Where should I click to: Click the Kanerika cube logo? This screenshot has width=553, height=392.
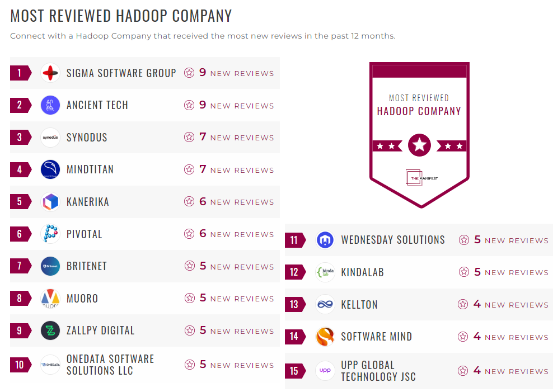coord(49,202)
